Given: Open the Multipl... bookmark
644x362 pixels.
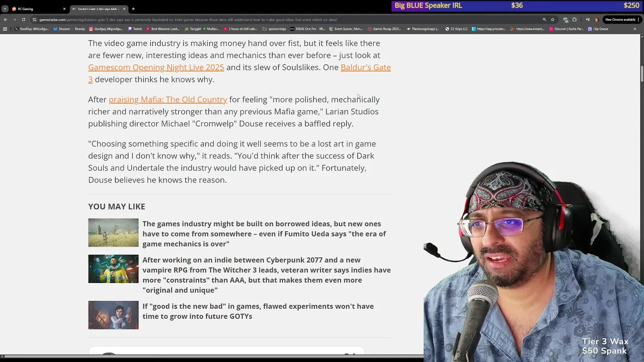Looking at the screenshot, I should point(211,29).
